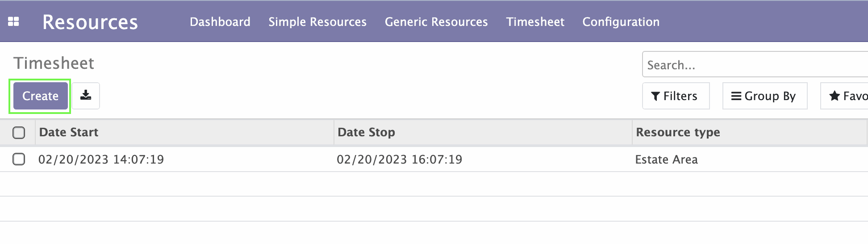Viewport: 868px width, 244px height.
Task: Open the apps grid menu icon
Action: point(13,21)
